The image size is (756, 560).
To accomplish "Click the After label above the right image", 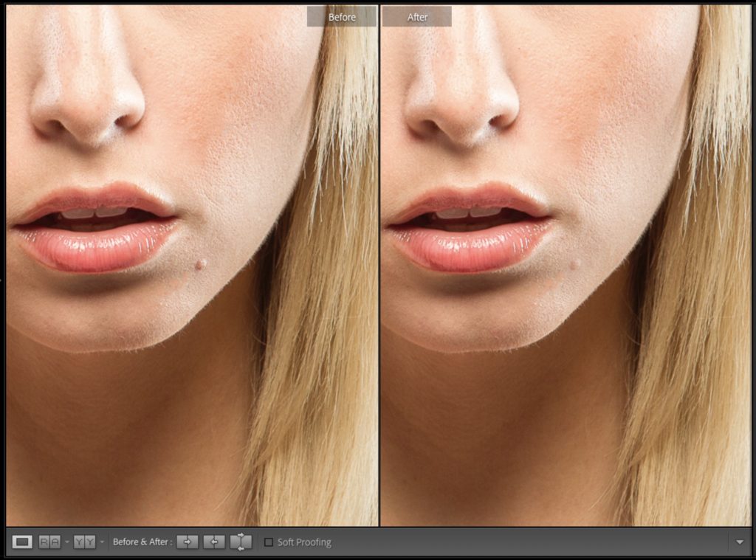I will click(418, 17).
